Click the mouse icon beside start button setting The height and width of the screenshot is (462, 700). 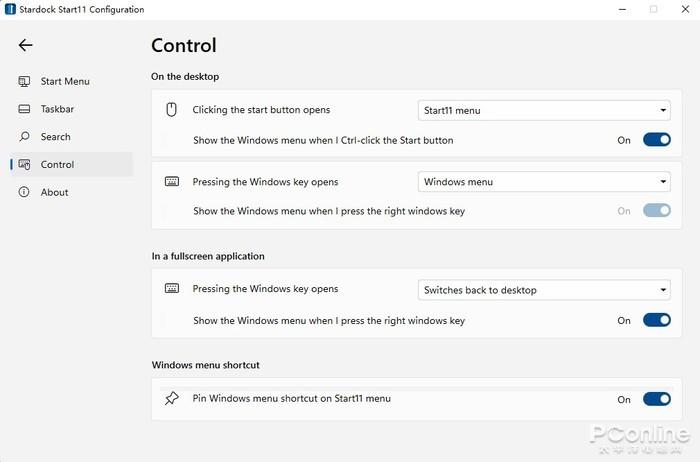tap(172, 110)
